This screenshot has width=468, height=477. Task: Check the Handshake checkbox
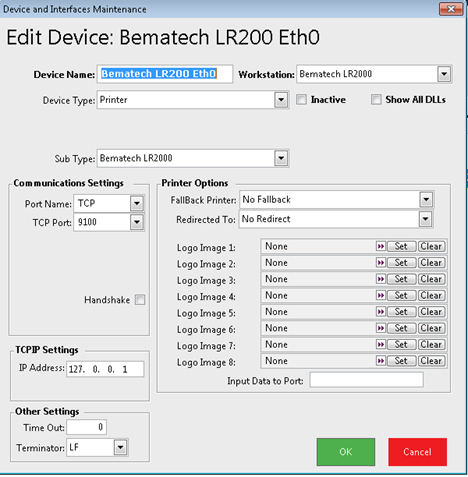pos(140,300)
